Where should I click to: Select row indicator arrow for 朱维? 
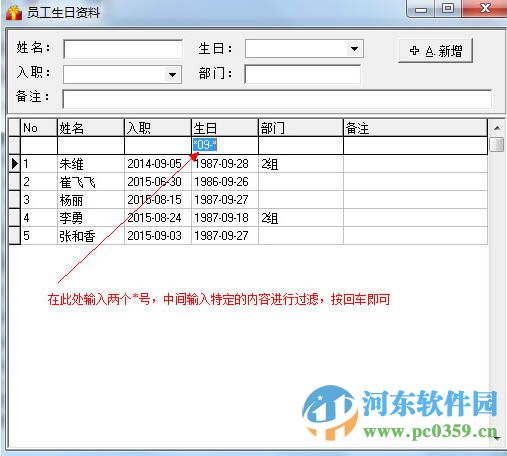tap(15, 164)
